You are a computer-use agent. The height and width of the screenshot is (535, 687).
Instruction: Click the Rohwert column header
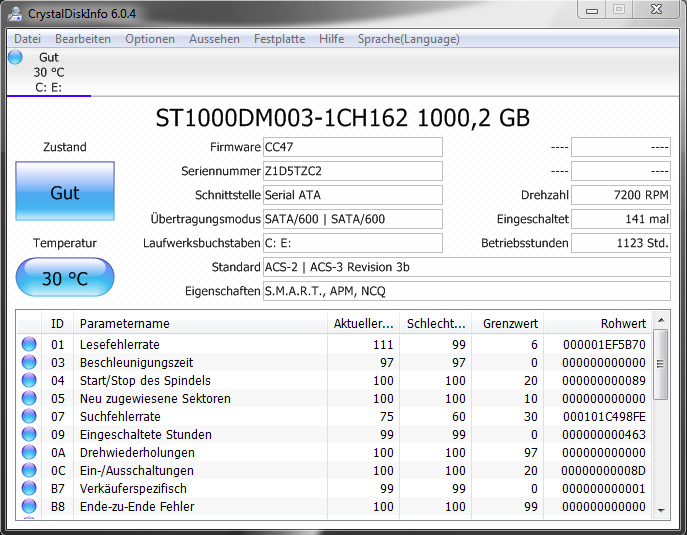tap(598, 323)
